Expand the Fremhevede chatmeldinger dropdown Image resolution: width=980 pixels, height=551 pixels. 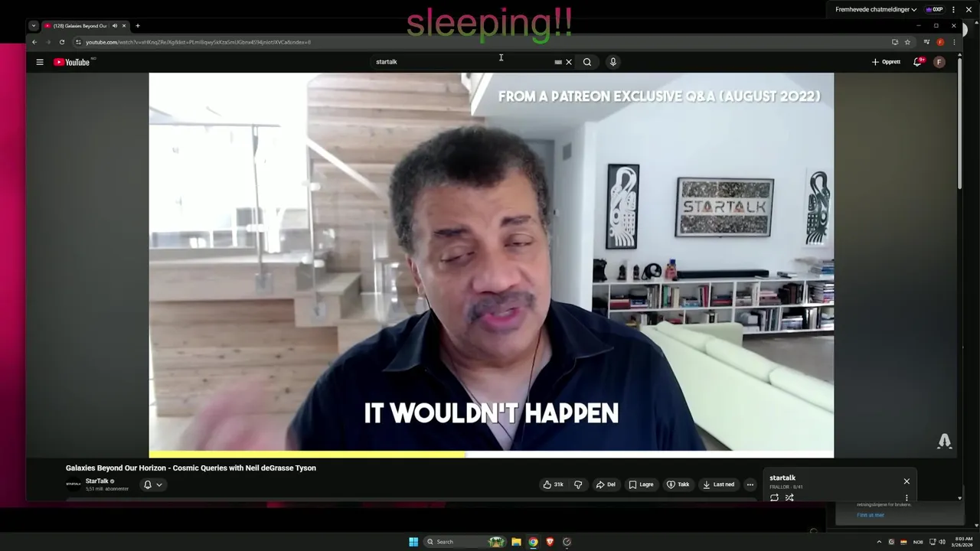point(876,9)
